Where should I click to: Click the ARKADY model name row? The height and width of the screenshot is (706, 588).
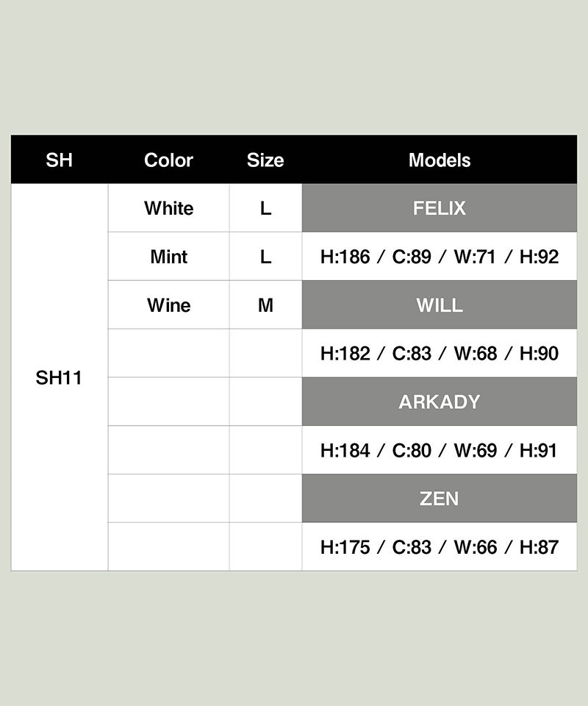440,402
